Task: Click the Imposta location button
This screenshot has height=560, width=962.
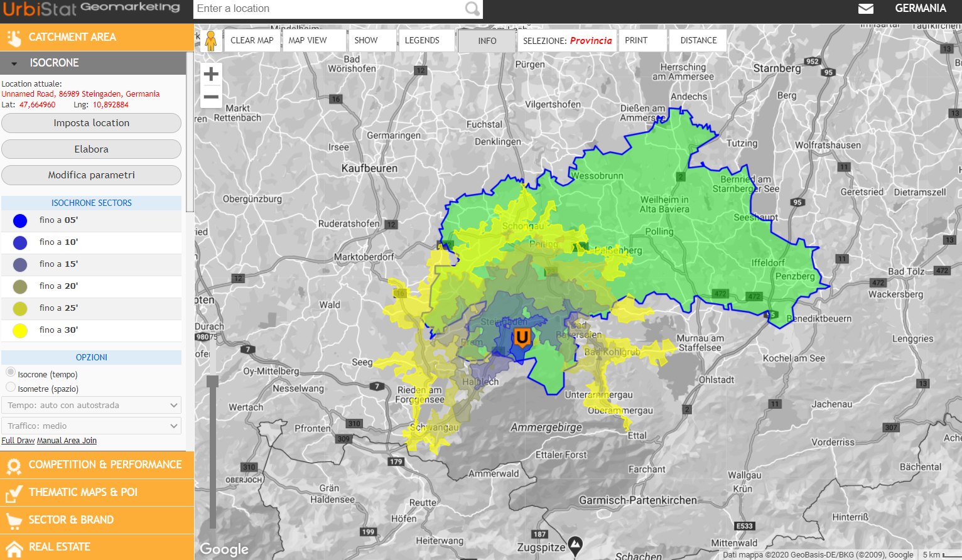Action: (92, 123)
